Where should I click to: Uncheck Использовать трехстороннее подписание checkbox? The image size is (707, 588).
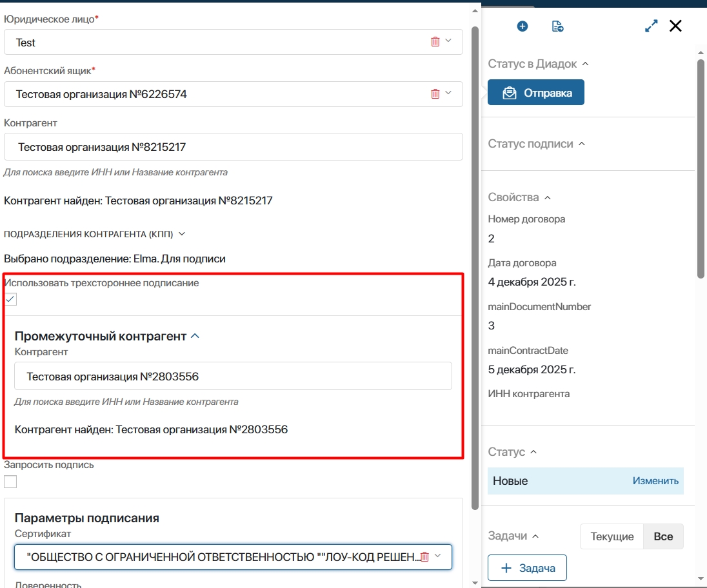(x=10, y=299)
